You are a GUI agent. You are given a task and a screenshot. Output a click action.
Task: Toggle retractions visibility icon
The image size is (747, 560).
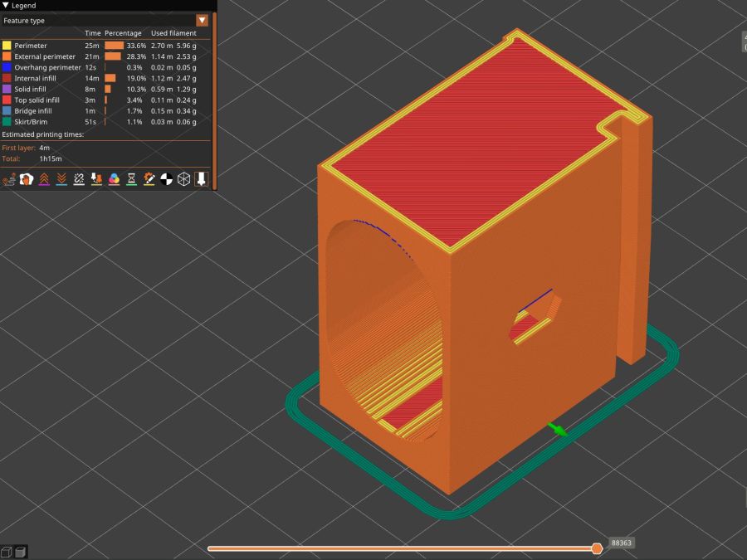[44, 178]
